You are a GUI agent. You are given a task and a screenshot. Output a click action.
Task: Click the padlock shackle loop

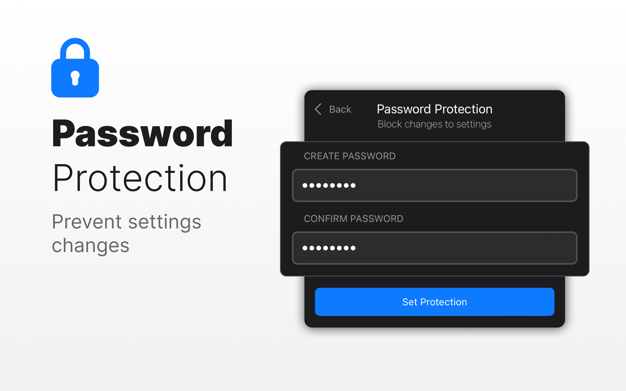pos(75,49)
